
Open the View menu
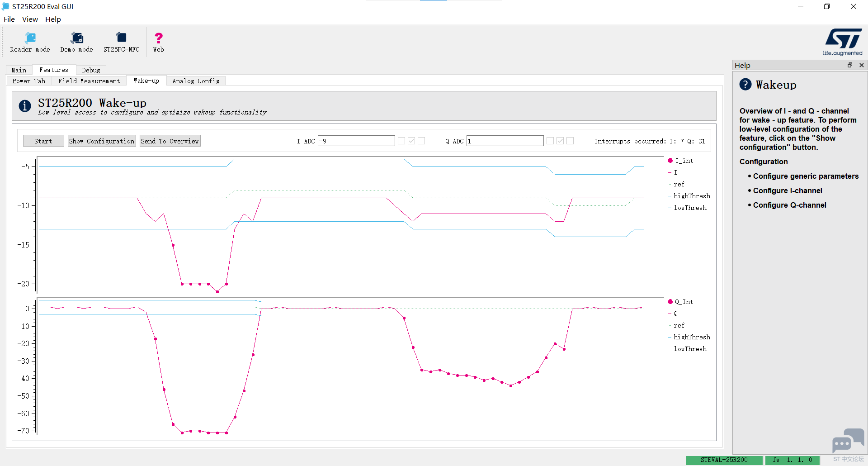point(30,19)
